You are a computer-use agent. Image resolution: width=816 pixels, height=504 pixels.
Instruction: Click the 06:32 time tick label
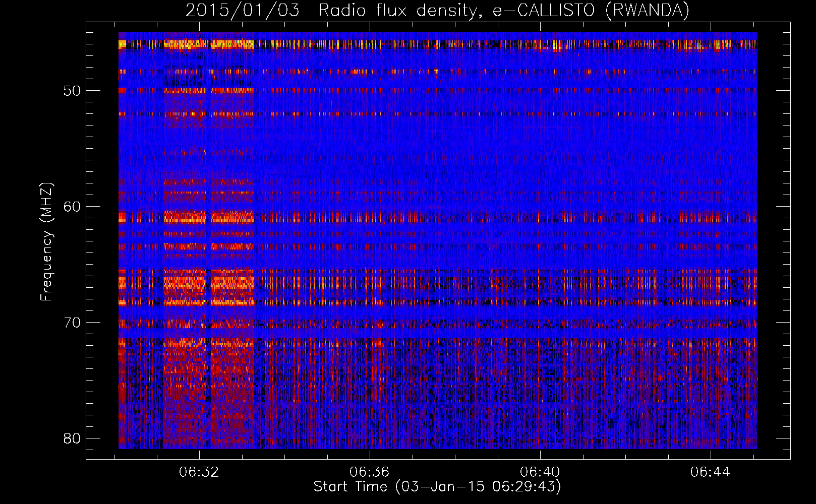[199, 472]
